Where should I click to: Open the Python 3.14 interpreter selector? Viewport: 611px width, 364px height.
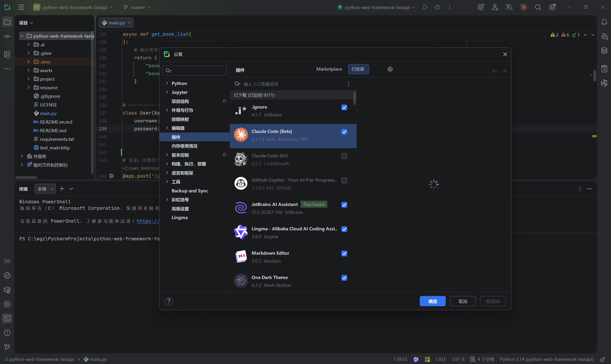tap(547, 359)
